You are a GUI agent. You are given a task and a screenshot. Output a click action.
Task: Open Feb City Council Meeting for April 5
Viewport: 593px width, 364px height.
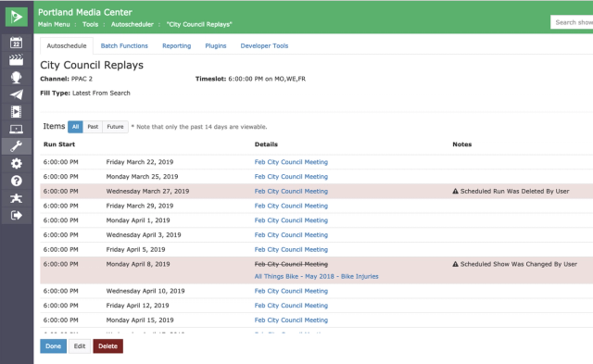(x=291, y=249)
